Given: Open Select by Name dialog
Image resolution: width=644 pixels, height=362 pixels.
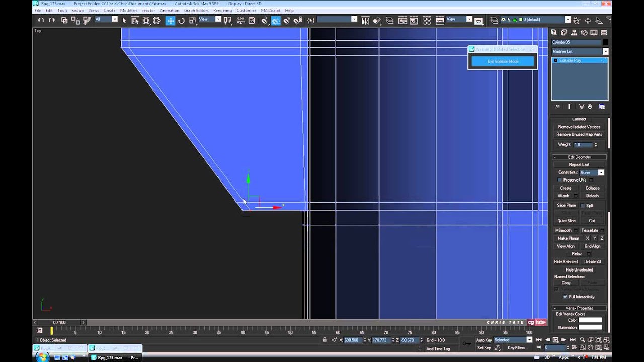Looking at the screenshot, I should 135,20.
